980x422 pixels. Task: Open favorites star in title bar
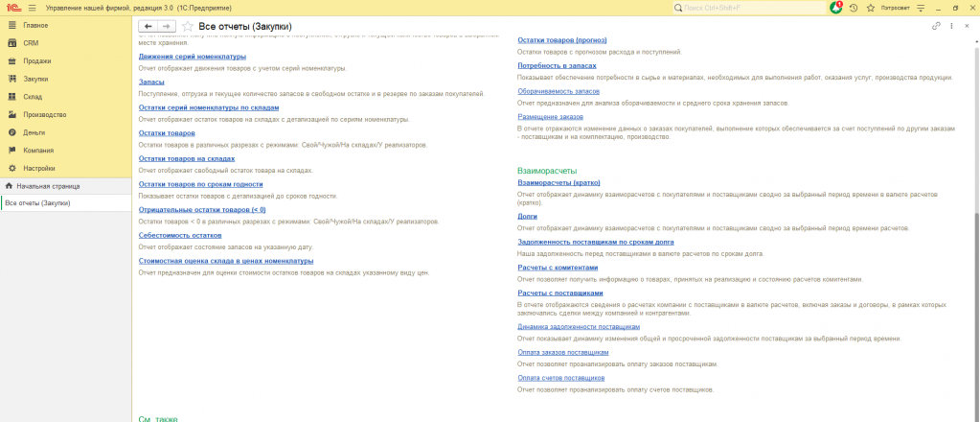870,8
